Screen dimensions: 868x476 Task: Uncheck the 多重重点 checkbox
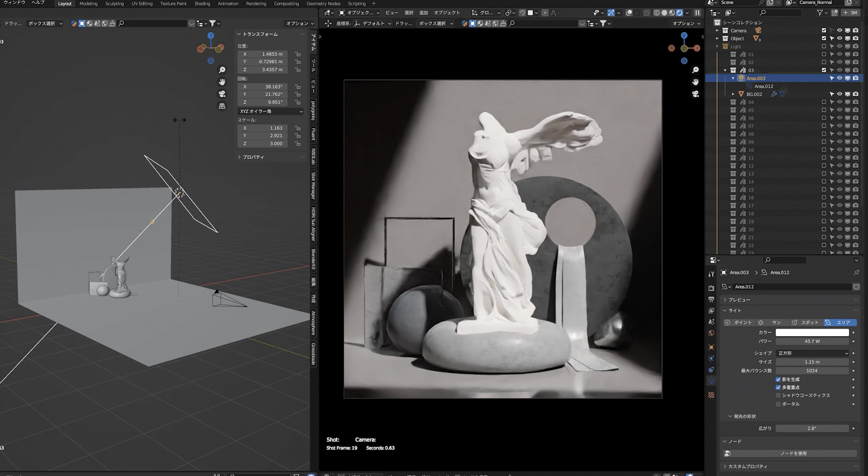tap(778, 387)
